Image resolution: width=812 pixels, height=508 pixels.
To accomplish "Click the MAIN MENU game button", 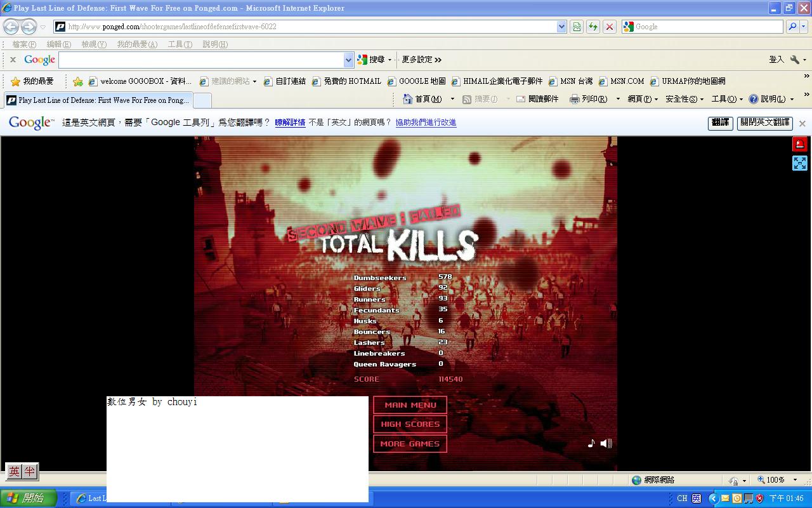I will (410, 405).
